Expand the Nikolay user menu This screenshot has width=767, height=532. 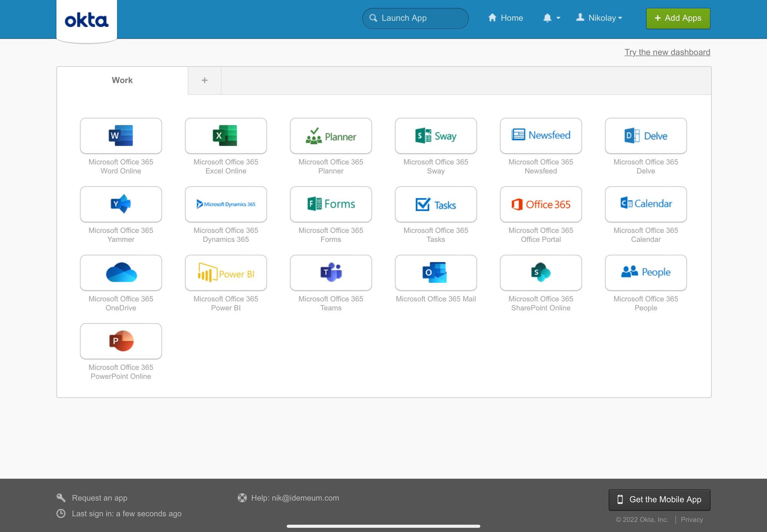tap(599, 18)
